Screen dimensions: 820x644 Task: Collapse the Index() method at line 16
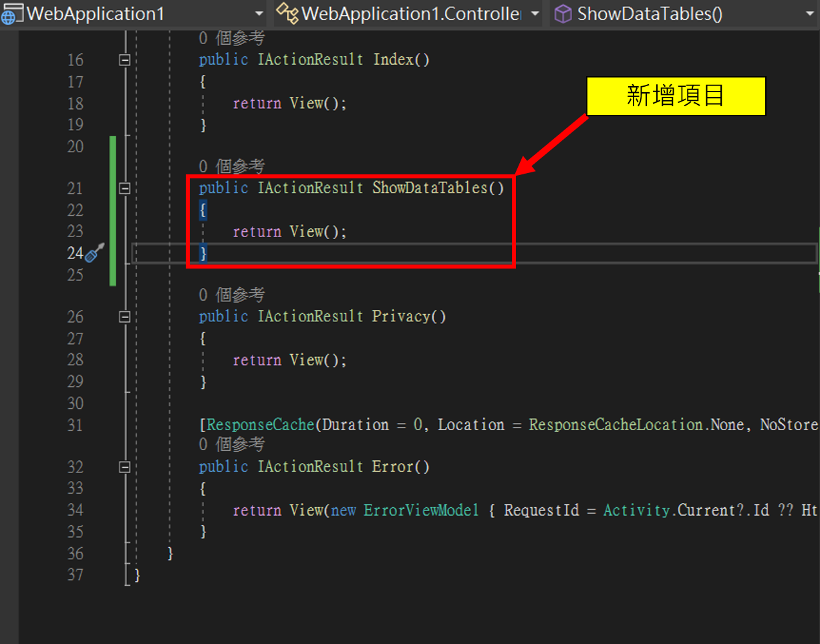pos(124,60)
